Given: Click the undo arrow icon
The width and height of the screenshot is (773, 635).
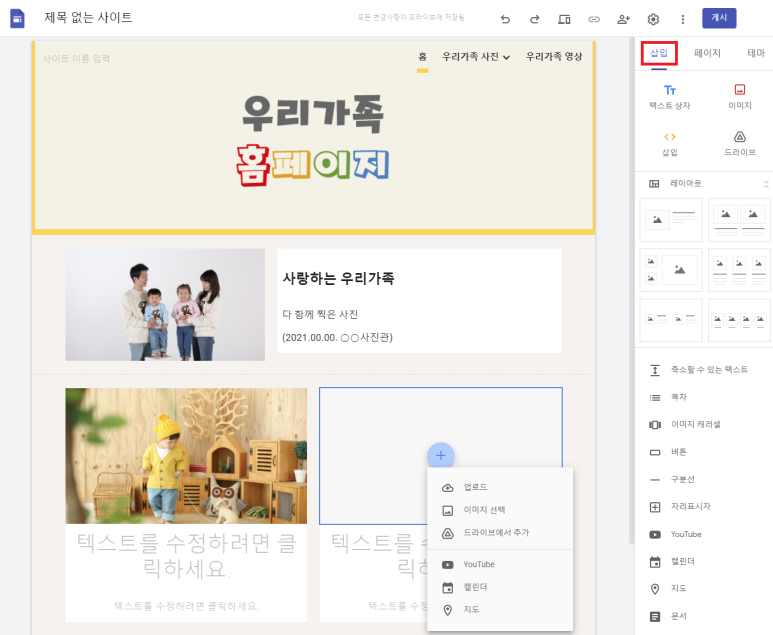Looking at the screenshot, I should [x=505, y=19].
